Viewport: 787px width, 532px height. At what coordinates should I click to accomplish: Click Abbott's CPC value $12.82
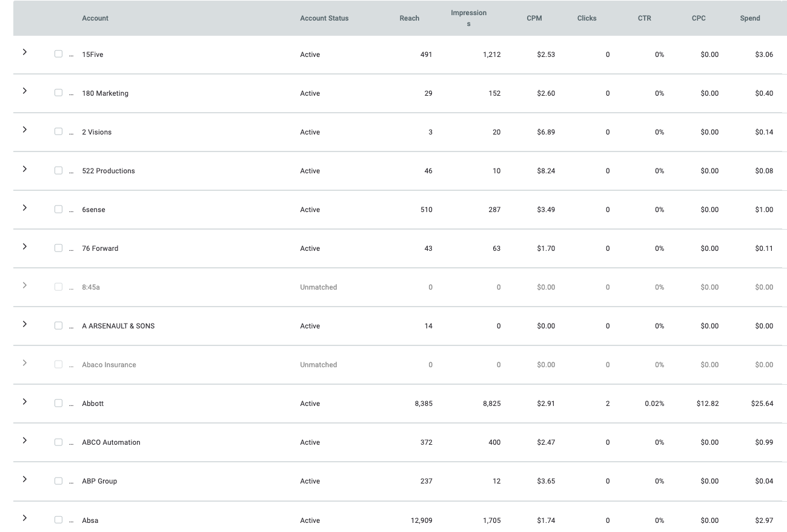click(x=708, y=404)
